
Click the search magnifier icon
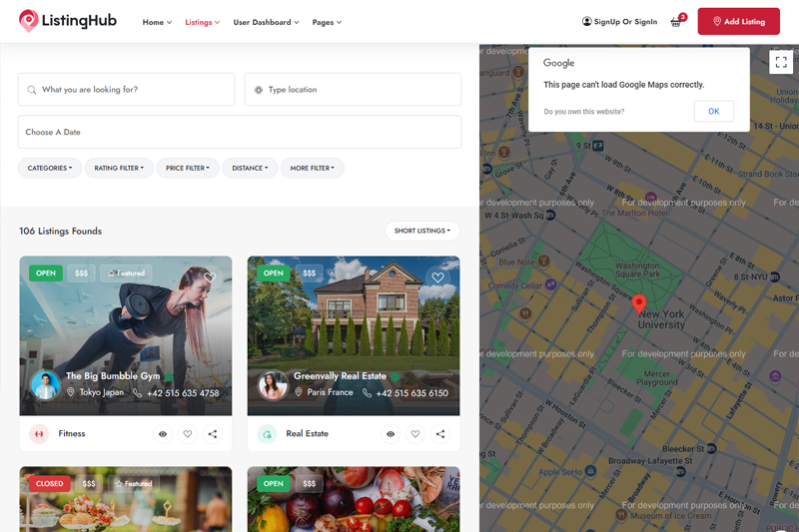[32, 90]
